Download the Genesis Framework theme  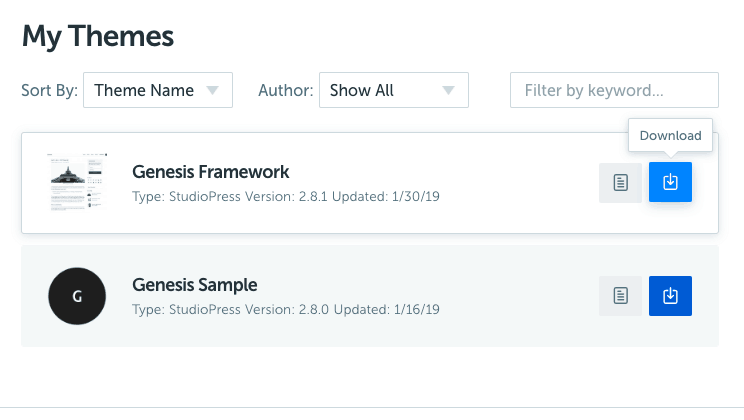[x=670, y=182]
